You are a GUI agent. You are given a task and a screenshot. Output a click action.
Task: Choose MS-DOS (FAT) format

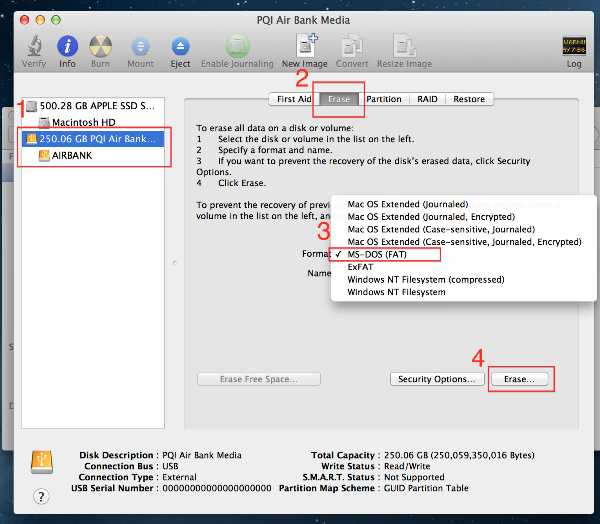click(x=463, y=254)
